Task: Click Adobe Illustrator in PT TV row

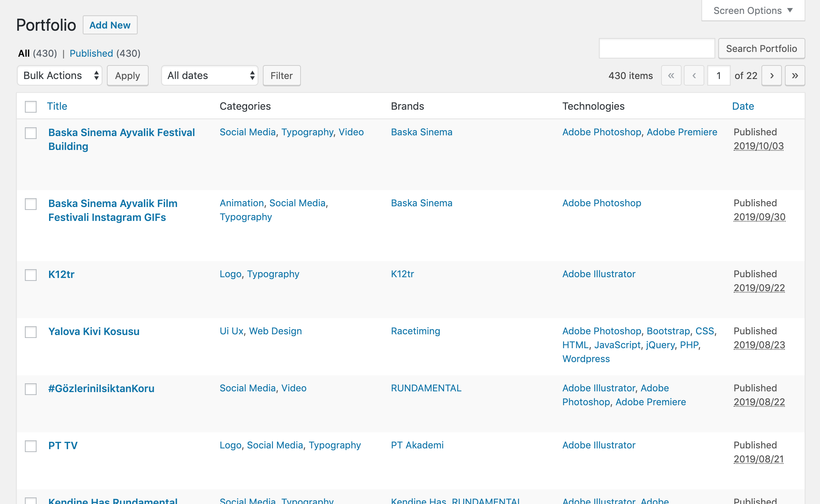Action: pyautogui.click(x=599, y=445)
